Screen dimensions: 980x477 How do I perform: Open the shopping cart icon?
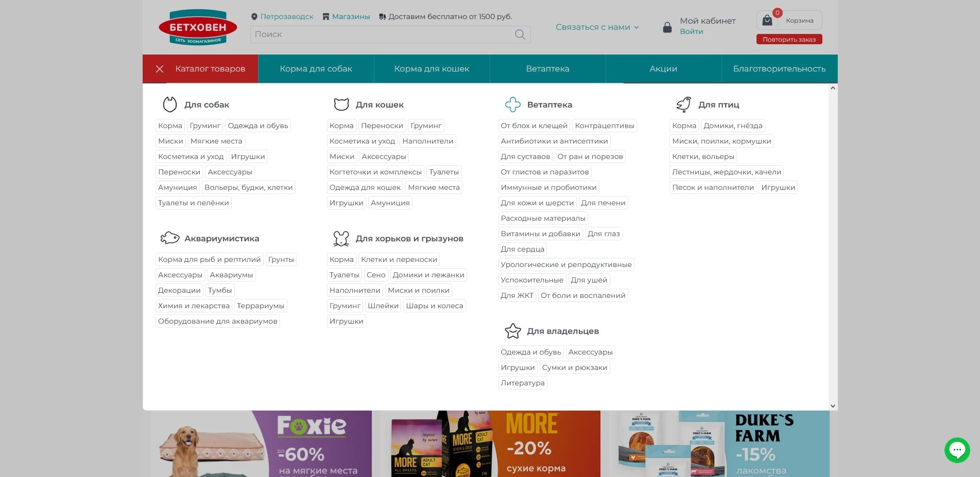(767, 20)
